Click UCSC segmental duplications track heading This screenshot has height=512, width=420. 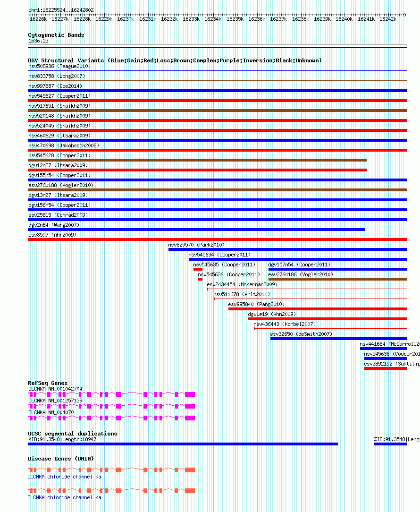click(73, 434)
